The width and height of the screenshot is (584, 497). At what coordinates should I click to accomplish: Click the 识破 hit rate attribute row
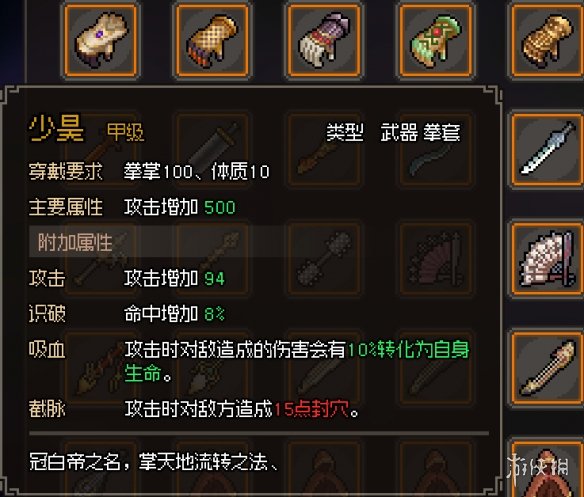tap(127, 314)
